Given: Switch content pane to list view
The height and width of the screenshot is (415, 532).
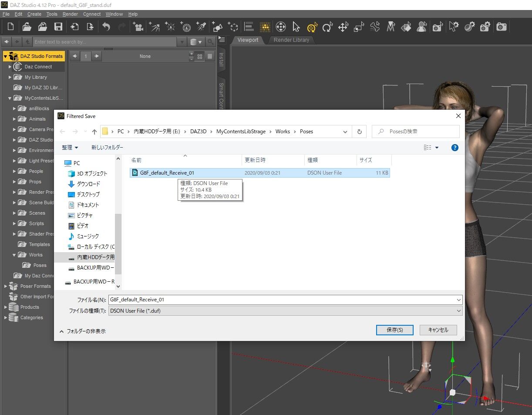Looking at the screenshot, I should click(210, 56).
